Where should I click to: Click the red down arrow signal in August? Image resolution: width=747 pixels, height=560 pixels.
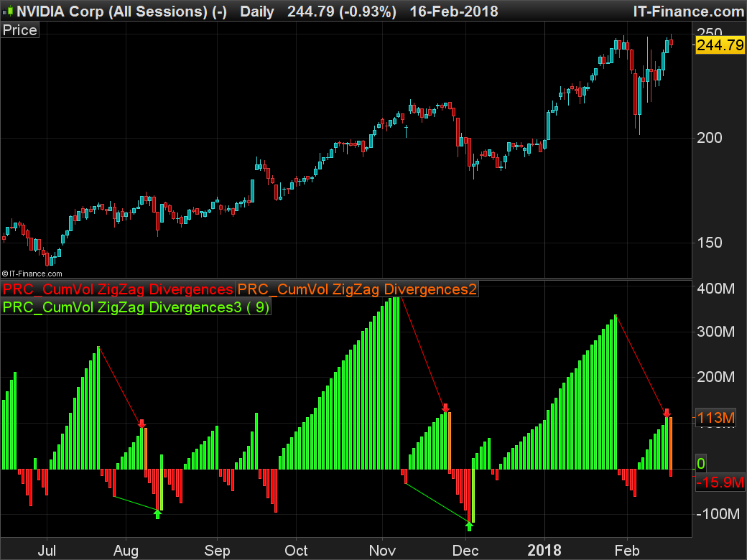(x=142, y=424)
